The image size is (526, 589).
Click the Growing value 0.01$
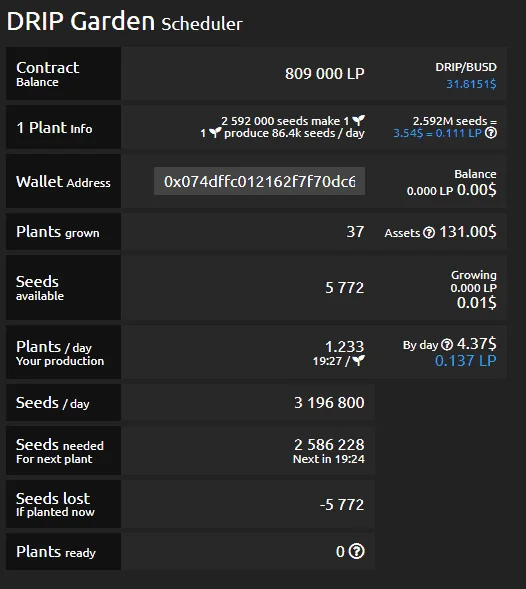tap(476, 303)
